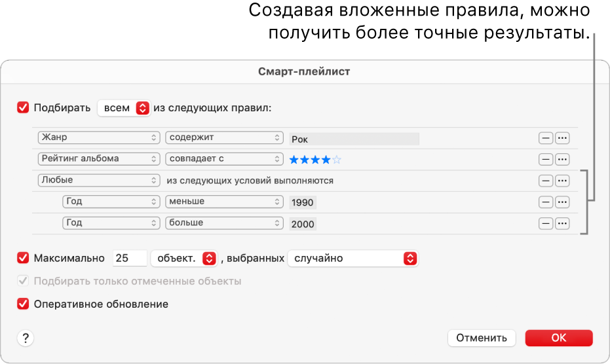
Task: Open the help question mark button
Action: point(26,338)
